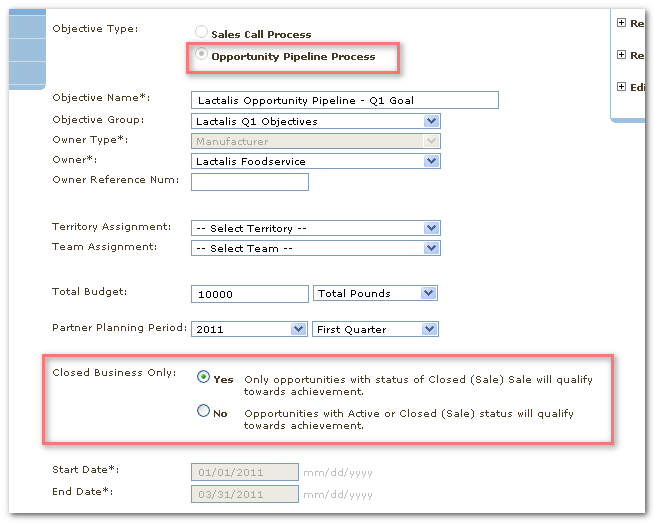
Task: Expand the middle plus icon in right panel
Action: [x=622, y=55]
